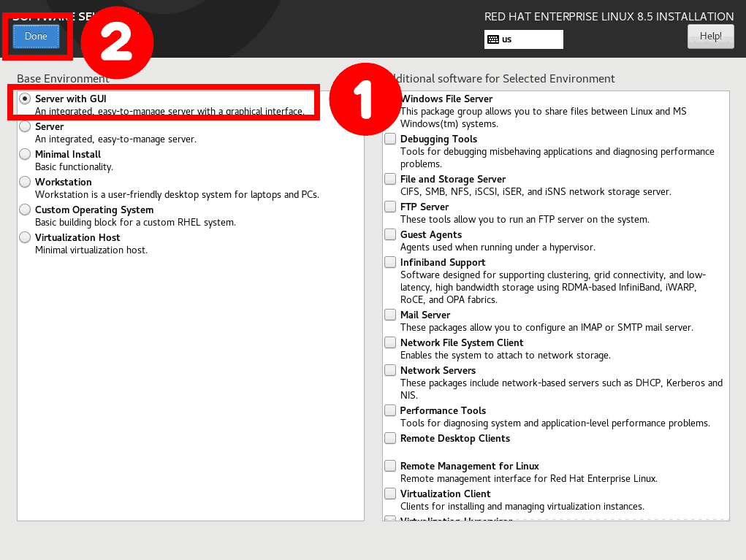Tick the Mail Server checkbox
The height and width of the screenshot is (560, 746).
(x=390, y=315)
